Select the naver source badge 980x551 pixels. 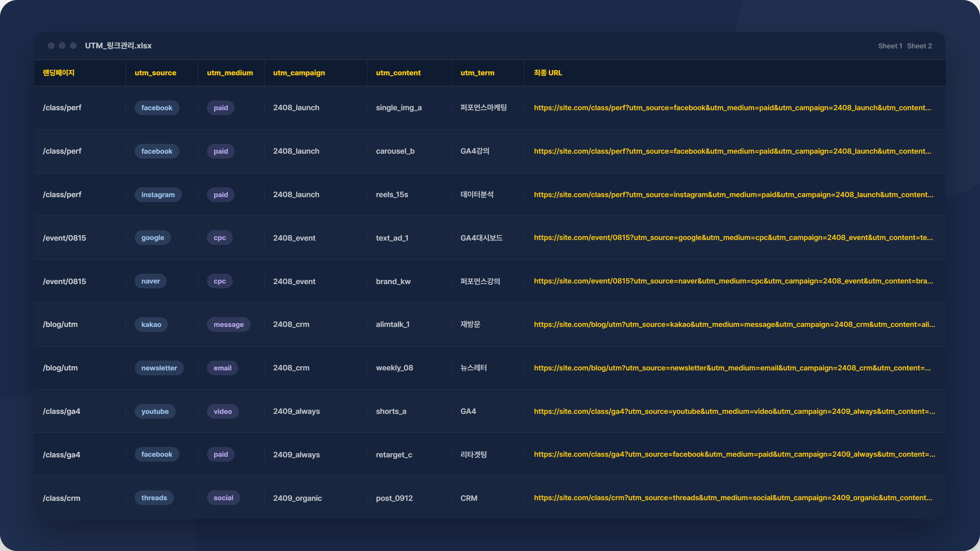tap(151, 281)
